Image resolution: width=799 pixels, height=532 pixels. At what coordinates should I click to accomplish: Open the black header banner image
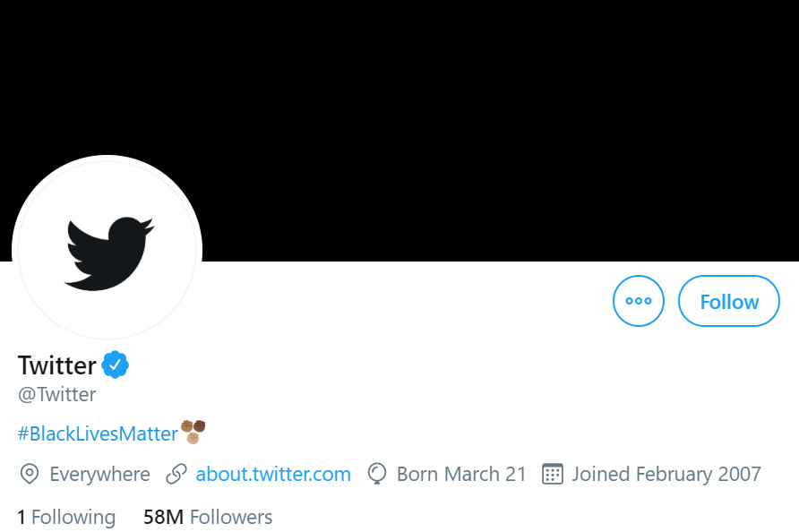399,131
